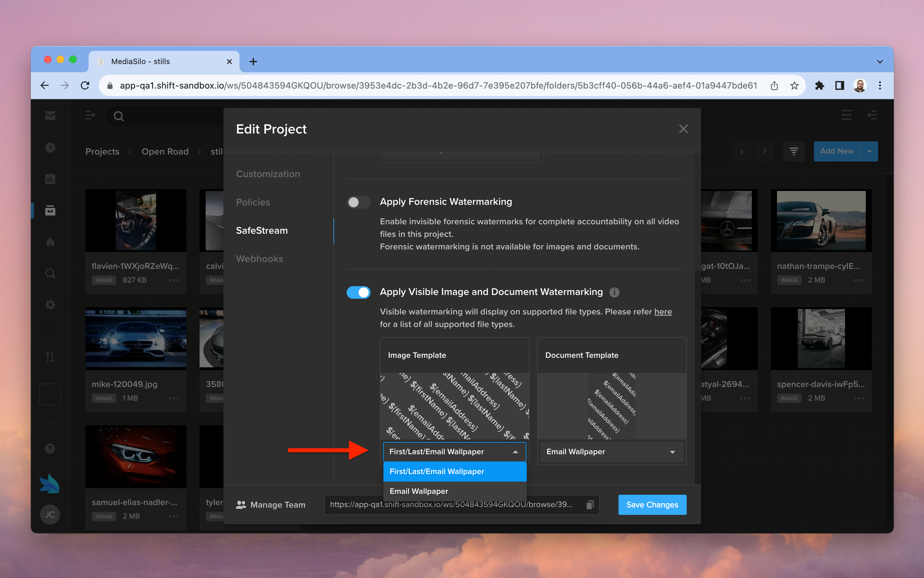924x578 pixels.
Task: Open the recent activity clock icon
Action: [50, 148]
